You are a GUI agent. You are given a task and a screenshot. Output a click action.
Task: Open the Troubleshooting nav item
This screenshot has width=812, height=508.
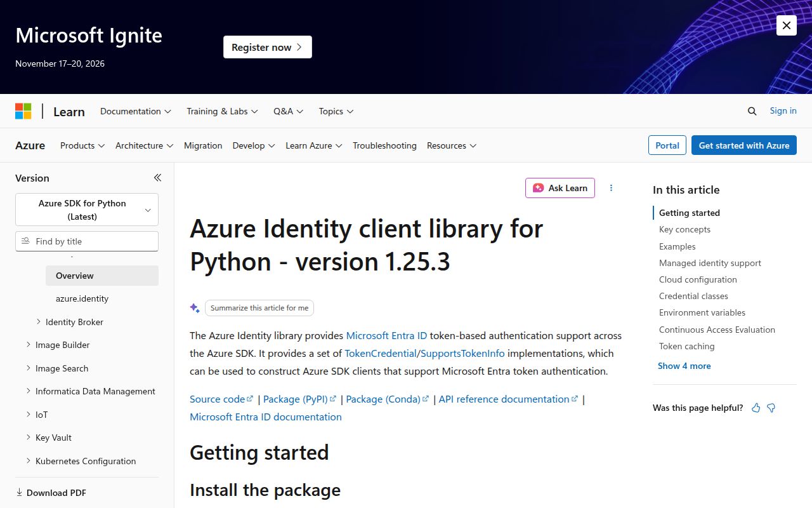tap(384, 145)
